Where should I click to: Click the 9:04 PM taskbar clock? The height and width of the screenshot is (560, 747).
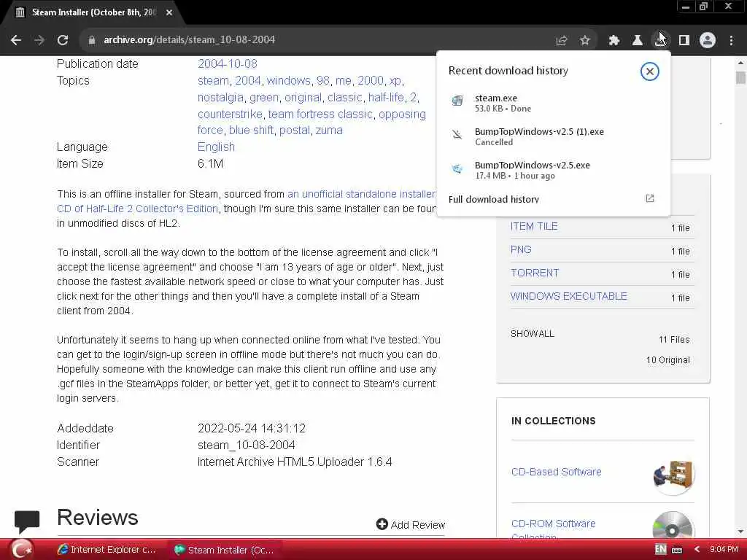pyautogui.click(x=724, y=550)
